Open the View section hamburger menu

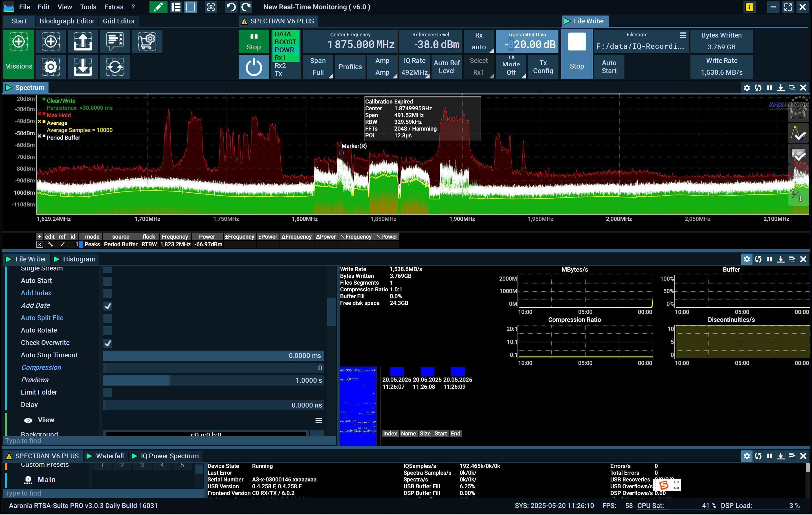(318, 420)
